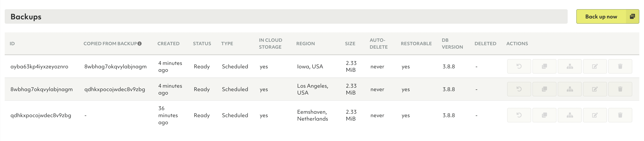The width and height of the screenshot is (644, 141).
Task: Edit the Eemshaven, Netherlands backup
Action: click(595, 115)
